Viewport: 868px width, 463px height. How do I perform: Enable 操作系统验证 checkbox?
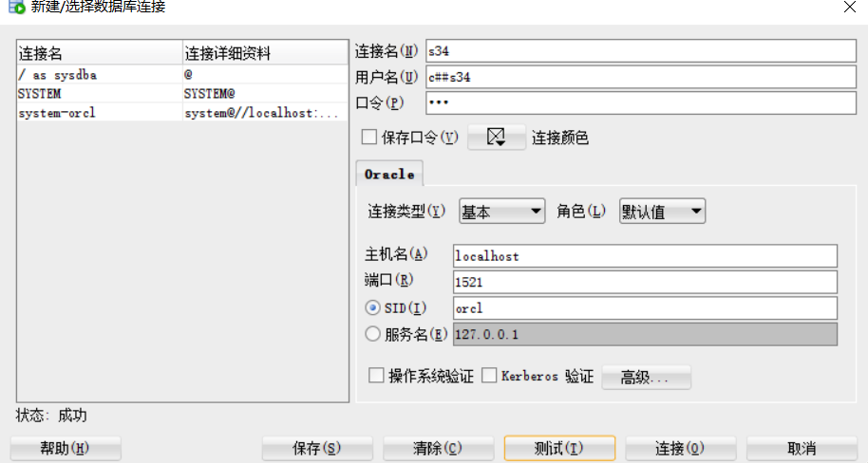[376, 376]
